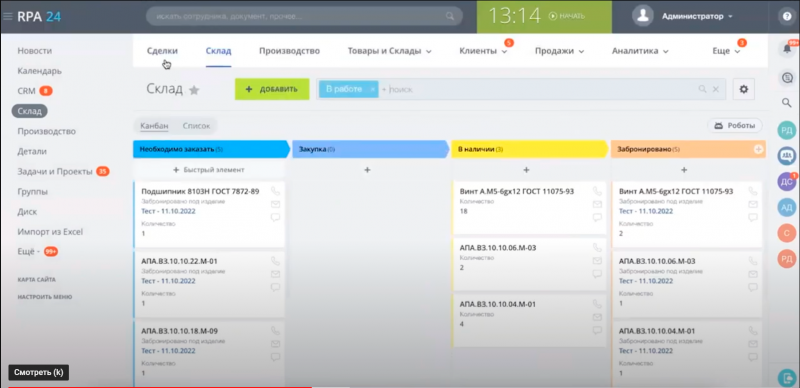Open Диск in left sidebar

pos(27,211)
